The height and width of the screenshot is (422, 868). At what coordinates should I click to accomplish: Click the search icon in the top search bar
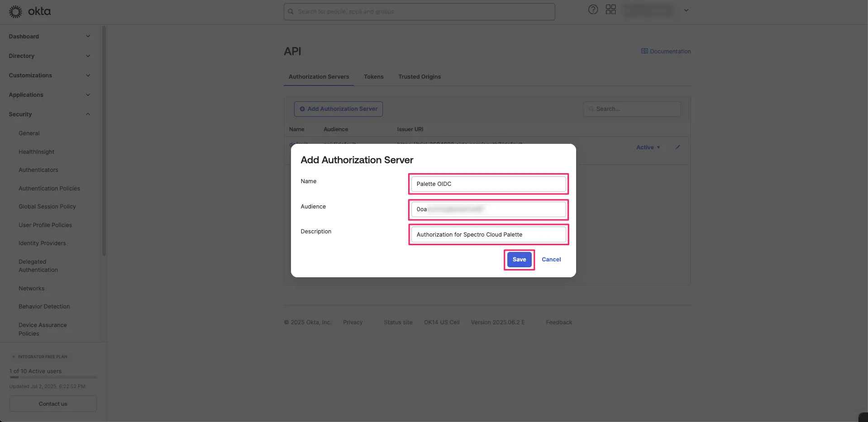point(290,11)
